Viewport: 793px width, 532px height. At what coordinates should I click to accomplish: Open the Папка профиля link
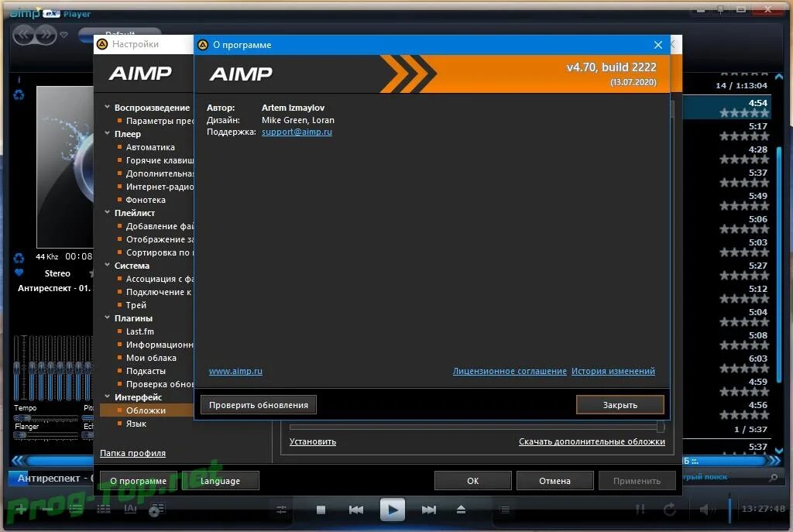[132, 453]
